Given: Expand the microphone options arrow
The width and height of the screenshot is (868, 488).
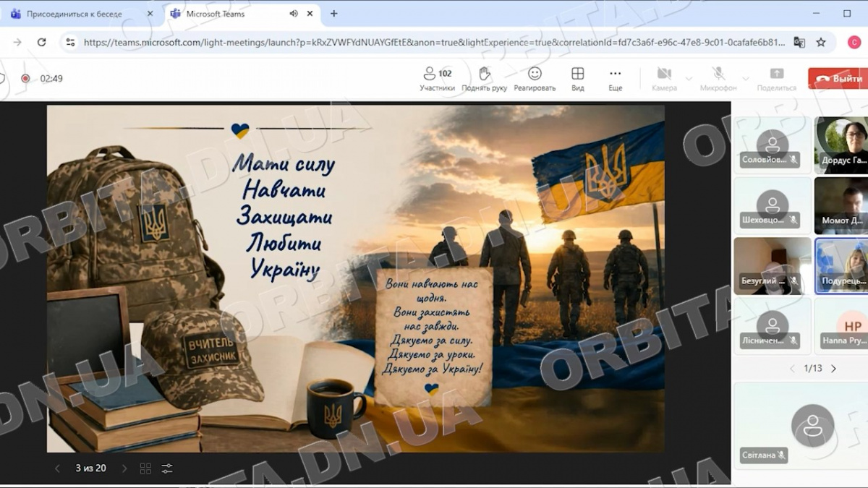Looking at the screenshot, I should [x=746, y=78].
